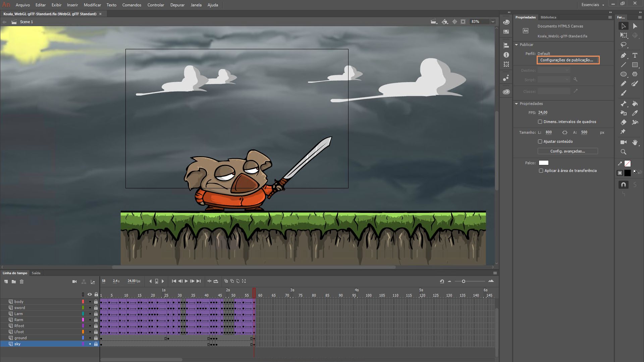Open the Essenciais workspace dropdown
The width and height of the screenshot is (644, 362).
coord(593,5)
